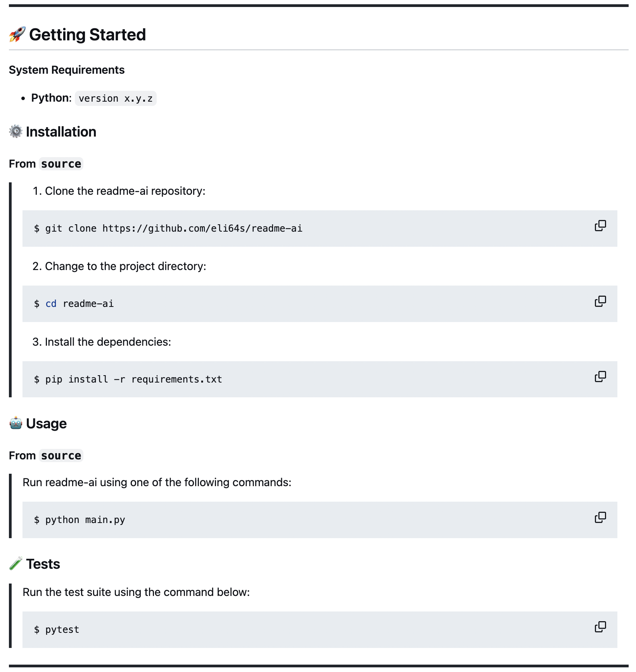This screenshot has width=636, height=672.
Task: Click the Getting Started heading text
Action: 88,35
